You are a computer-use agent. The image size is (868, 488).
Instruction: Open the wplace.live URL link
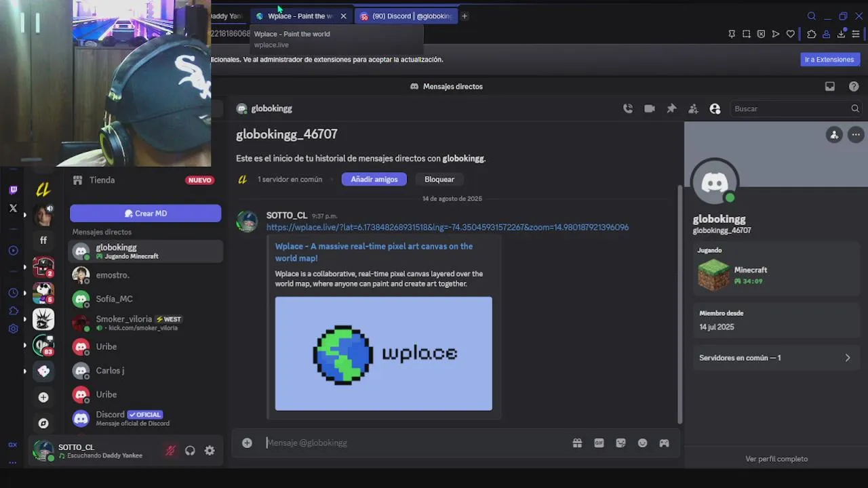[x=448, y=227]
